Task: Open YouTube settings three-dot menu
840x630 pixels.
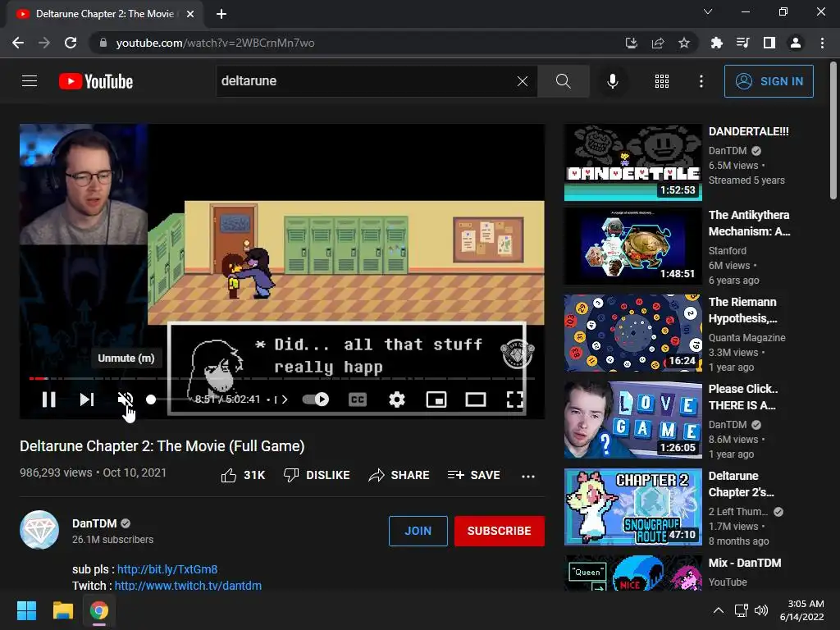Action: click(x=701, y=81)
